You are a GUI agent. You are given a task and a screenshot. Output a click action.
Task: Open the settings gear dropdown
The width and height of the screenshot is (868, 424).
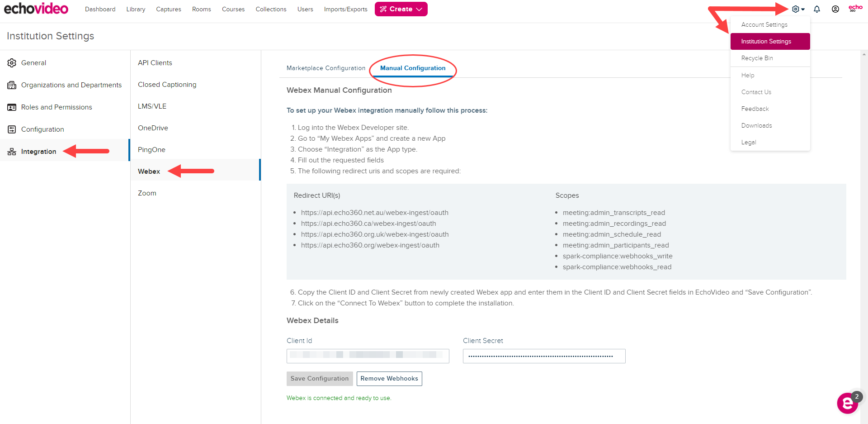(795, 9)
